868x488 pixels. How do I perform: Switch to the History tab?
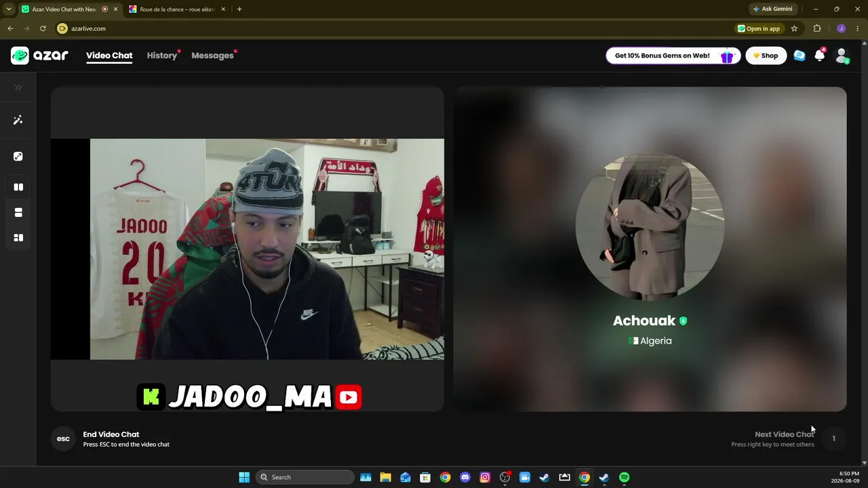(162, 56)
